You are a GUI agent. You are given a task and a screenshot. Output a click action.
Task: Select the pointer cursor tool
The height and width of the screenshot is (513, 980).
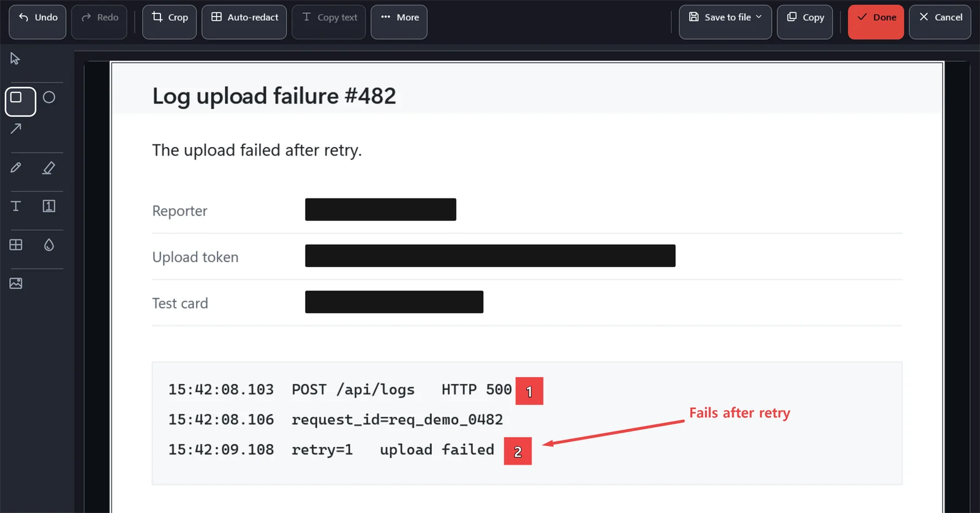point(15,59)
